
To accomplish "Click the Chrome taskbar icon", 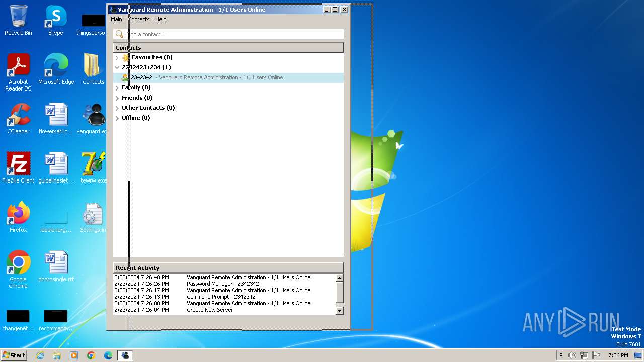I will pos(91,355).
